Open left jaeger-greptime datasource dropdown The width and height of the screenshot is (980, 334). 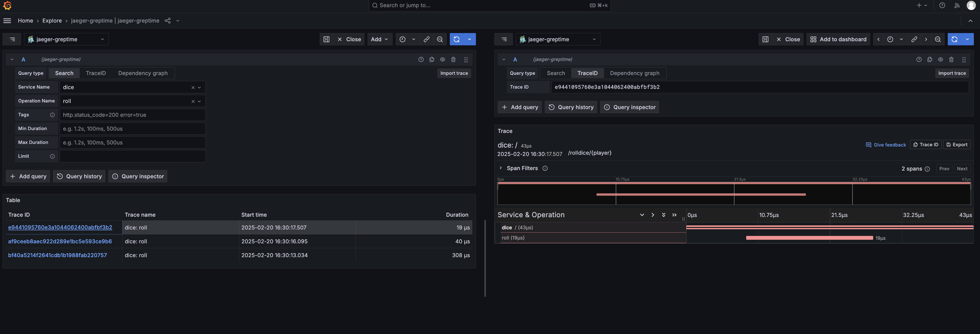click(66, 39)
